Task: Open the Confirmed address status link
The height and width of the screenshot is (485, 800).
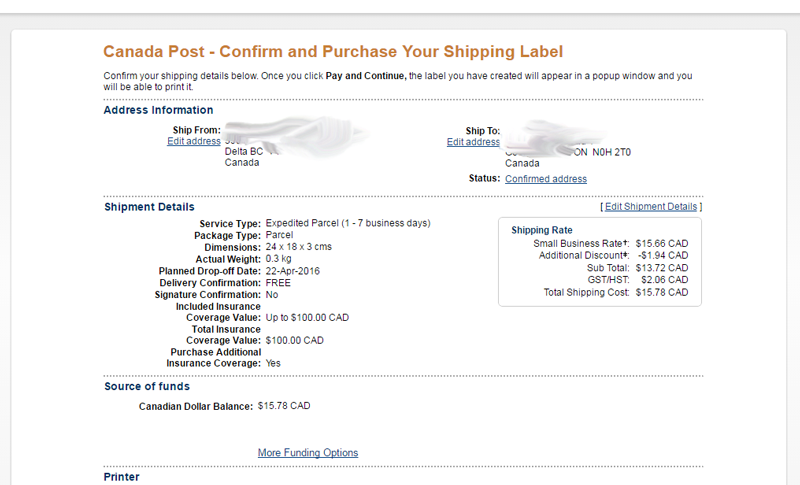Action: (546, 179)
